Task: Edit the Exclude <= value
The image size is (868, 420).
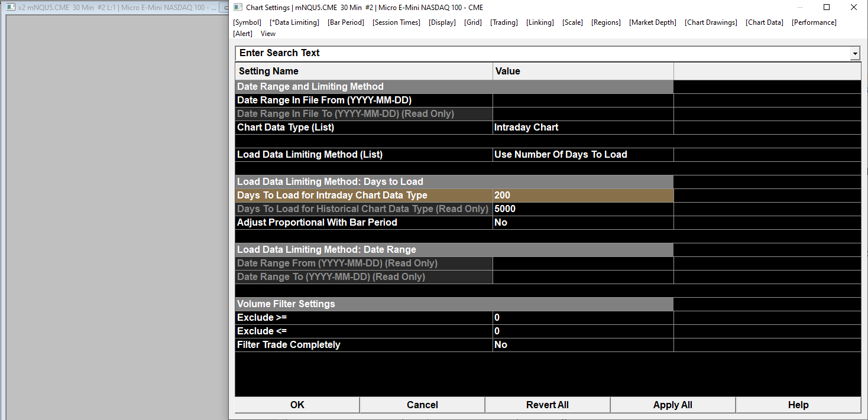Action: click(x=583, y=331)
